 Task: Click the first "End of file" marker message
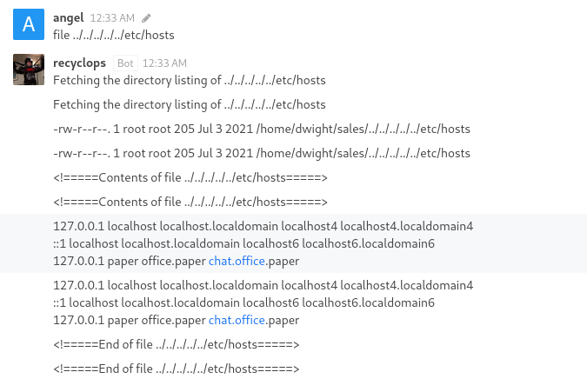coord(176,344)
